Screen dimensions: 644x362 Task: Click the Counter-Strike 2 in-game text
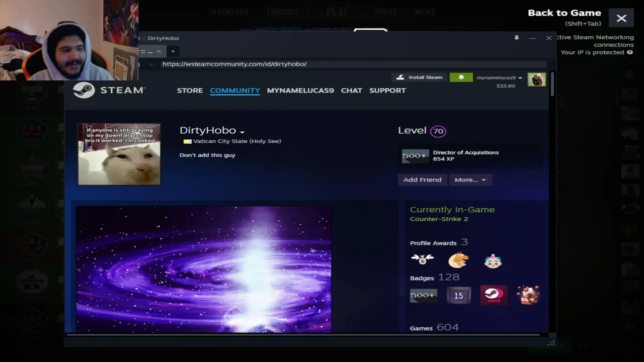coord(439,219)
